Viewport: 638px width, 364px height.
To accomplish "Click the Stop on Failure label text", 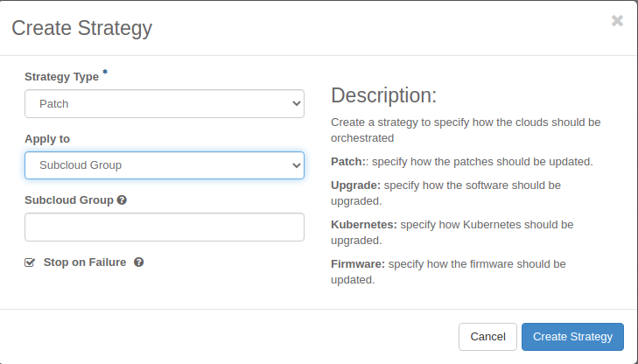I will (85, 262).
